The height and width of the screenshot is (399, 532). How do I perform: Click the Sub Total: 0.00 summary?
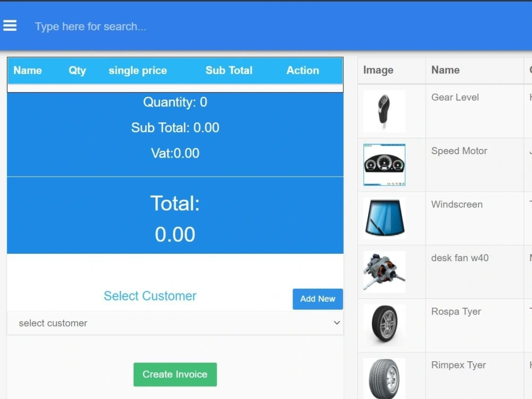(x=175, y=128)
